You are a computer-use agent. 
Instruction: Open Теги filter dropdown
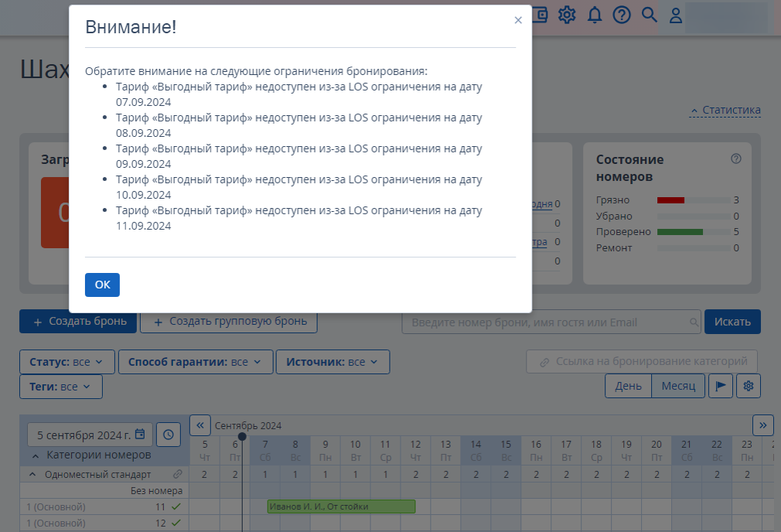pyautogui.click(x=61, y=387)
